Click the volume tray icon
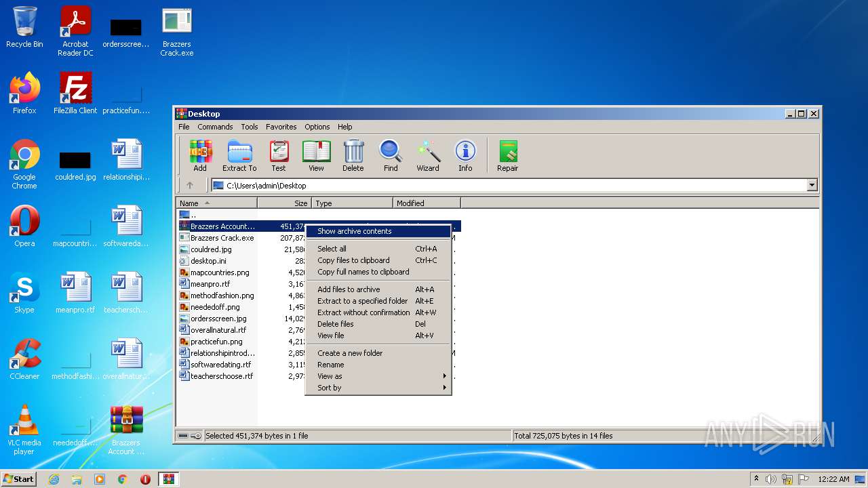868x488 pixels. pyautogui.click(x=771, y=479)
